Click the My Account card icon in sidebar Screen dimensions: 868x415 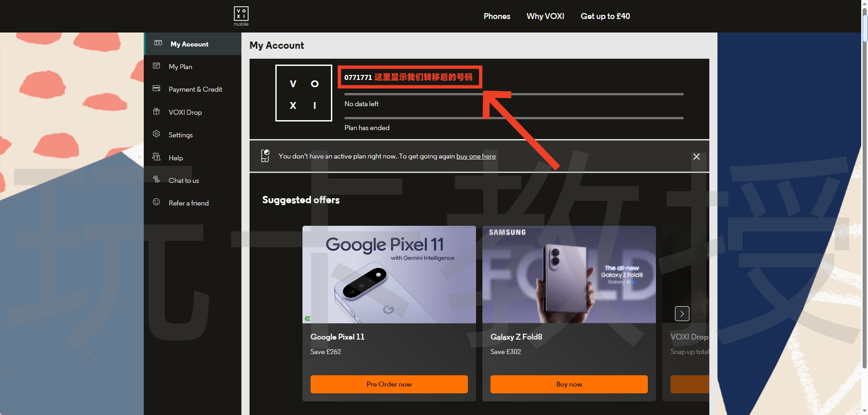(x=158, y=43)
